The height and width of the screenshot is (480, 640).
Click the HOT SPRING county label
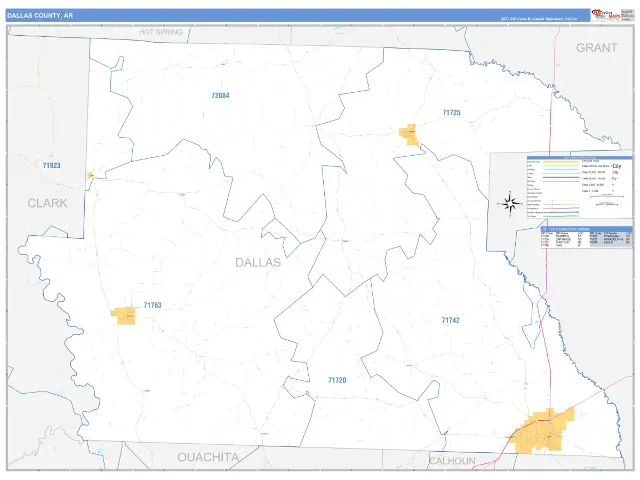(x=161, y=32)
